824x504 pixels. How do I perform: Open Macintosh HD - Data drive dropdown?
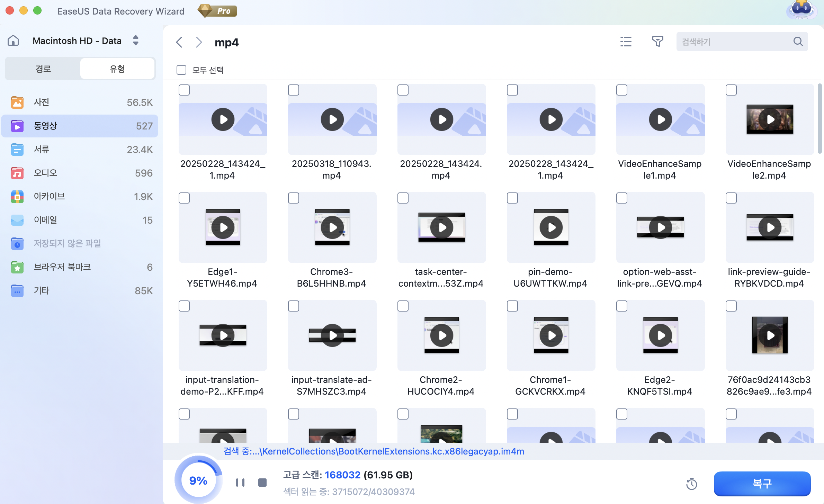pyautogui.click(x=136, y=40)
